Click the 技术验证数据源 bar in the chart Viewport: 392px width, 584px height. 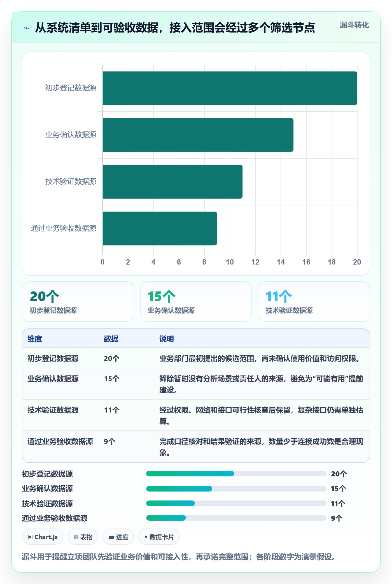172,182
